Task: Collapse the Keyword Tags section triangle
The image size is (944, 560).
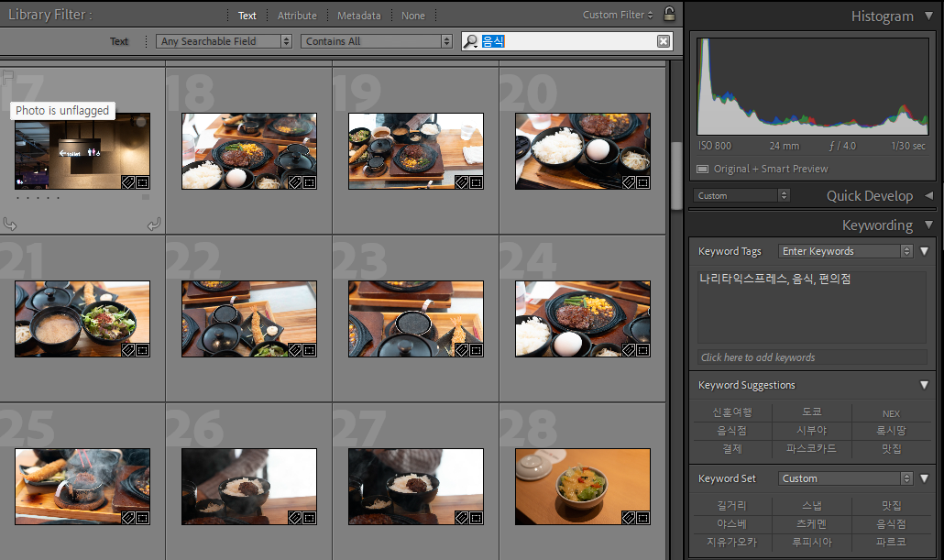Action: pos(924,251)
